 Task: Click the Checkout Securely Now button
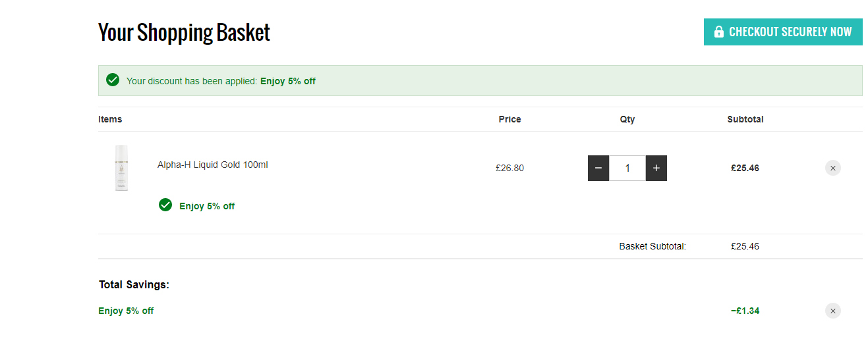[783, 32]
